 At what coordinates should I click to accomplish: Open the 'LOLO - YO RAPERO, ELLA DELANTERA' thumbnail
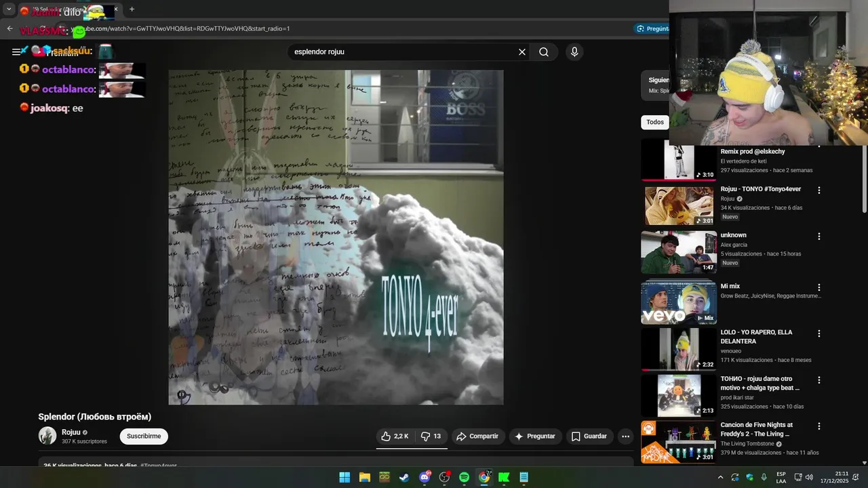pos(679,349)
